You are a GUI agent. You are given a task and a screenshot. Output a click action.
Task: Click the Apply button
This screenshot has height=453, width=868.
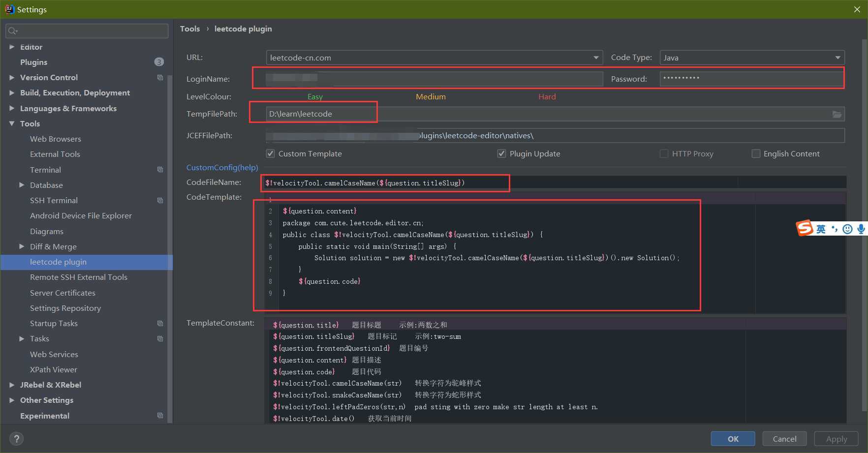click(x=837, y=439)
